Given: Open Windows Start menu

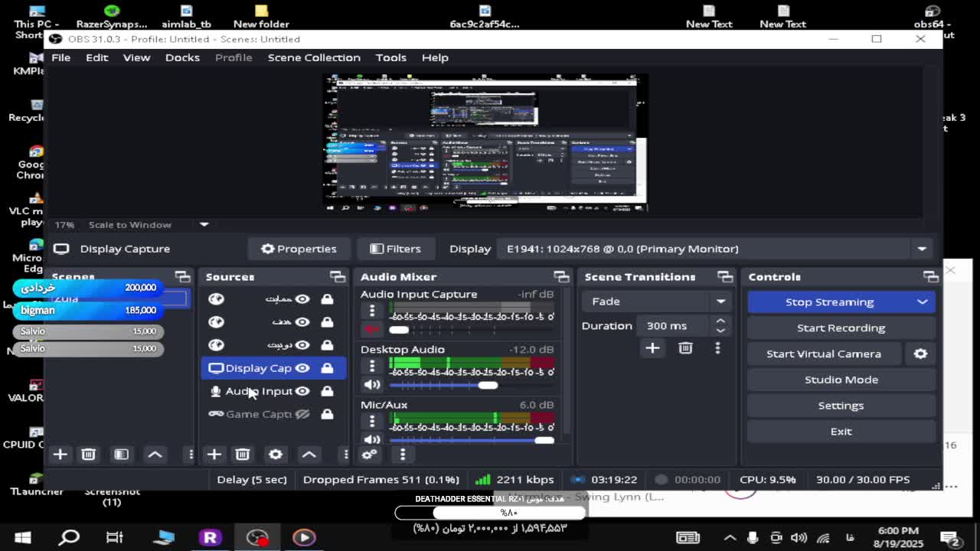Looking at the screenshot, I should click(x=22, y=537).
